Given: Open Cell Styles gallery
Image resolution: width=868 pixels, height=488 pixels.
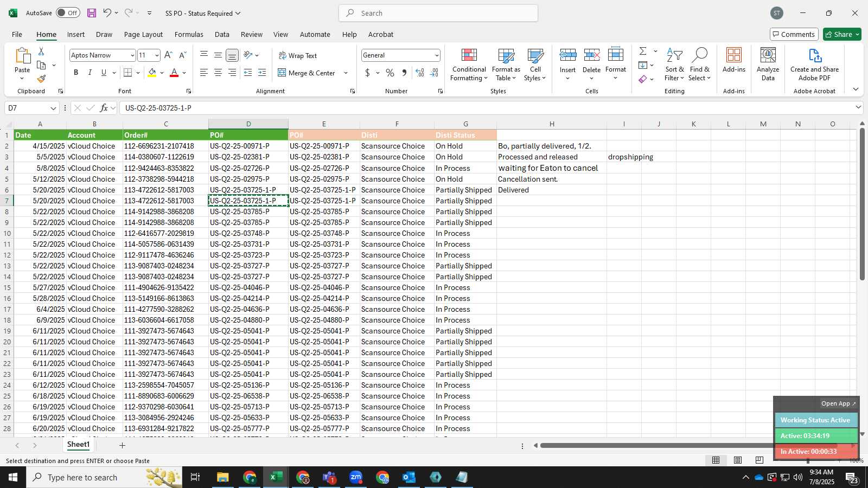Looking at the screenshot, I should pyautogui.click(x=535, y=65).
